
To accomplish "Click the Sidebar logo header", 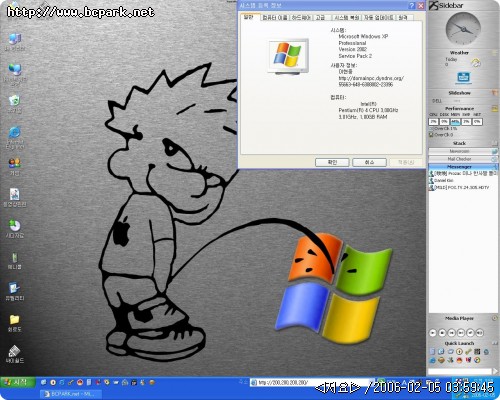I will pos(447,5).
